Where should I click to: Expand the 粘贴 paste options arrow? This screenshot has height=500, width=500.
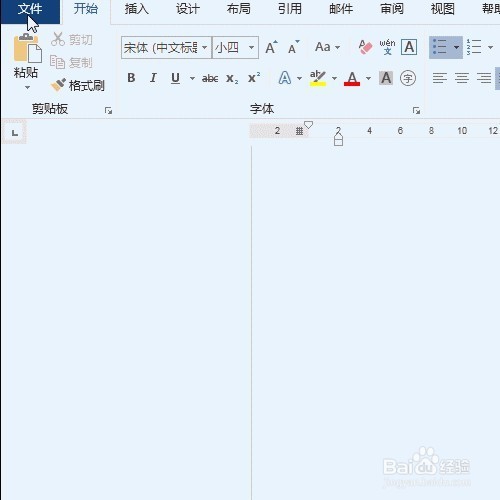click(27, 88)
